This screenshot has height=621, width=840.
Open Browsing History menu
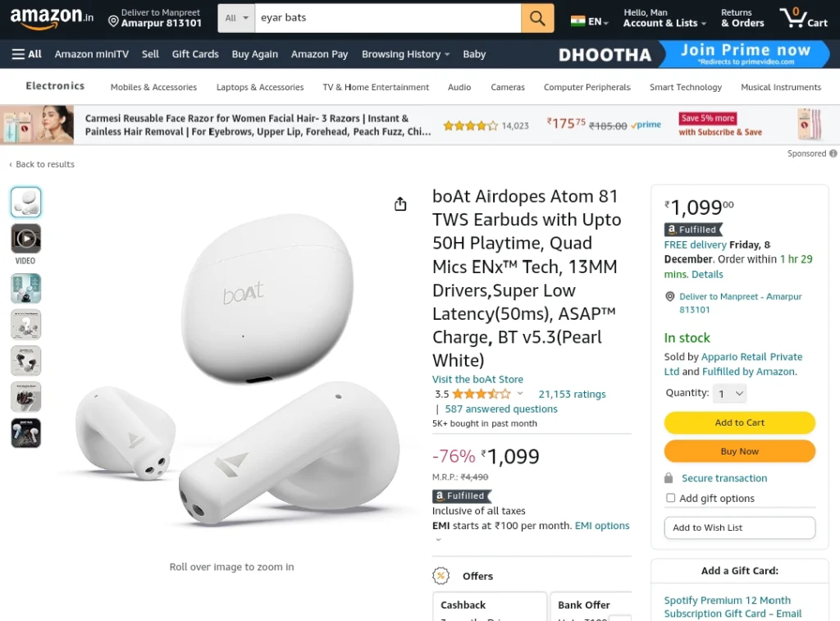tap(405, 54)
